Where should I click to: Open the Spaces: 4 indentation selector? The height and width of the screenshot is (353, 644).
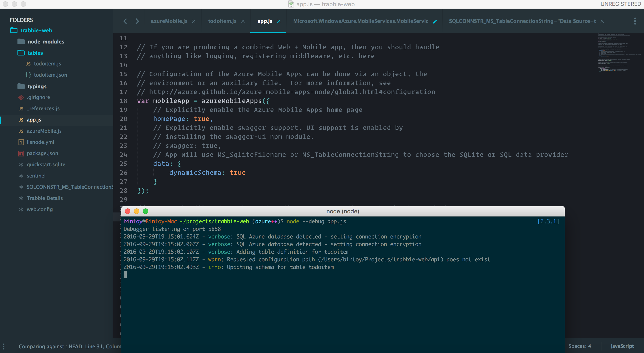tap(580, 346)
